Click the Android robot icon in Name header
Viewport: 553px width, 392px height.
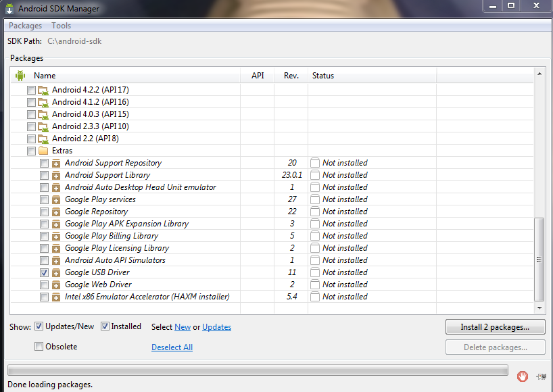[20, 76]
